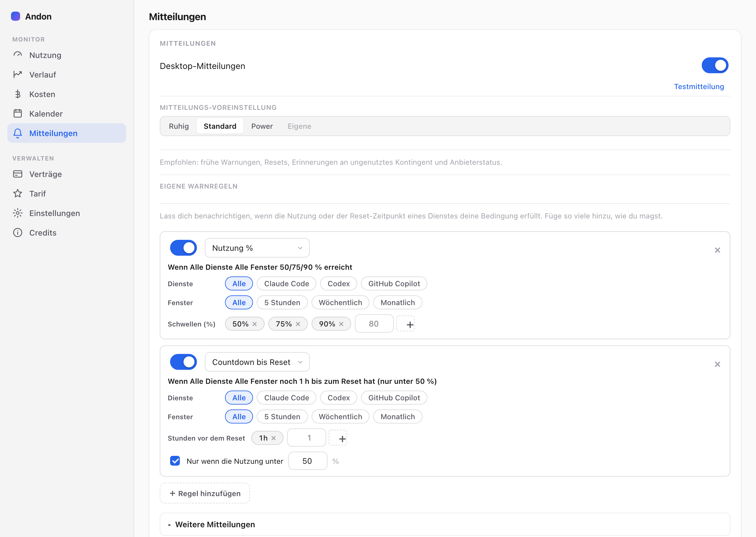Screen dimensions: 756x537
Task: Select Alle Fenster in Countdown rule
Action: coord(239,416)
